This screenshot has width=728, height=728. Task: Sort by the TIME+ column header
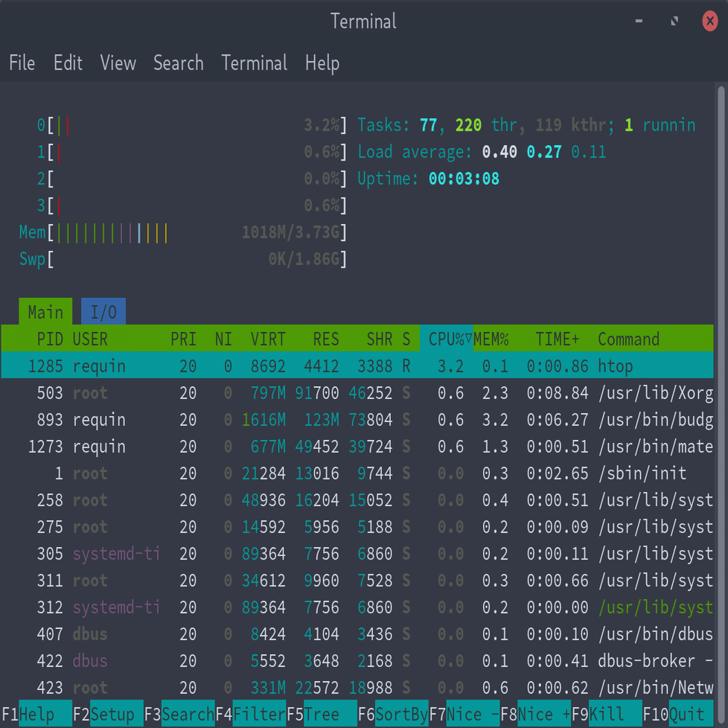point(557,339)
